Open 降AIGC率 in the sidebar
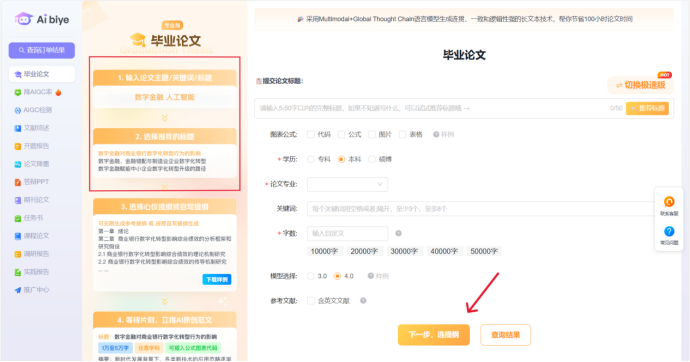The width and height of the screenshot is (690, 362). coord(37,92)
